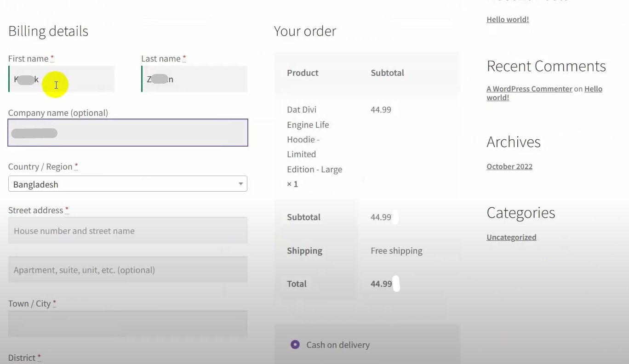Click the Apartment, suite, unit field
This screenshot has width=629, height=364.
[128, 270]
